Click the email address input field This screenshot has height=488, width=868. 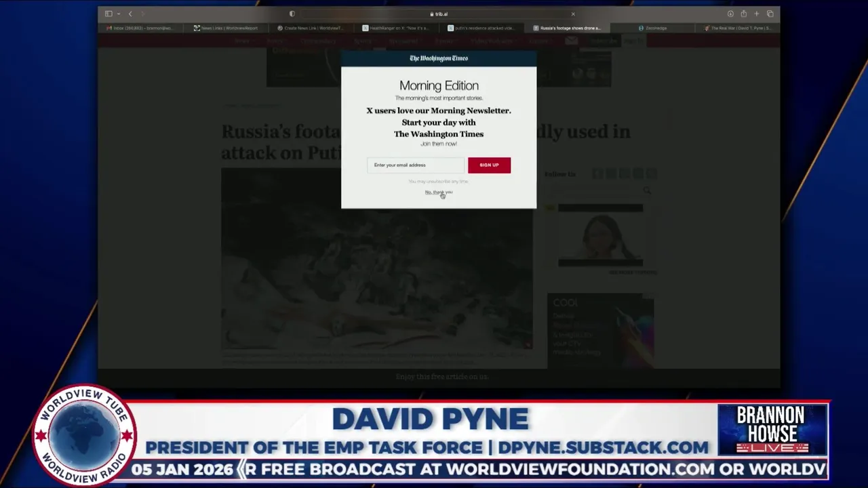tap(416, 165)
